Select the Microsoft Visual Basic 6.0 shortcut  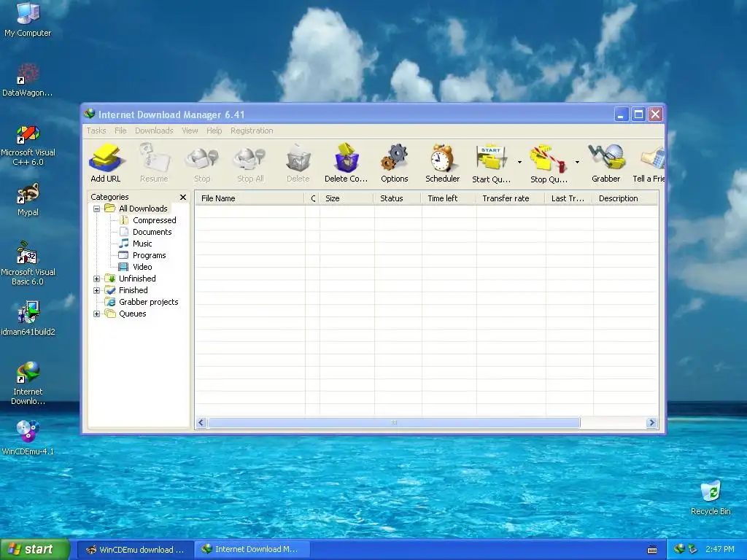point(28,264)
